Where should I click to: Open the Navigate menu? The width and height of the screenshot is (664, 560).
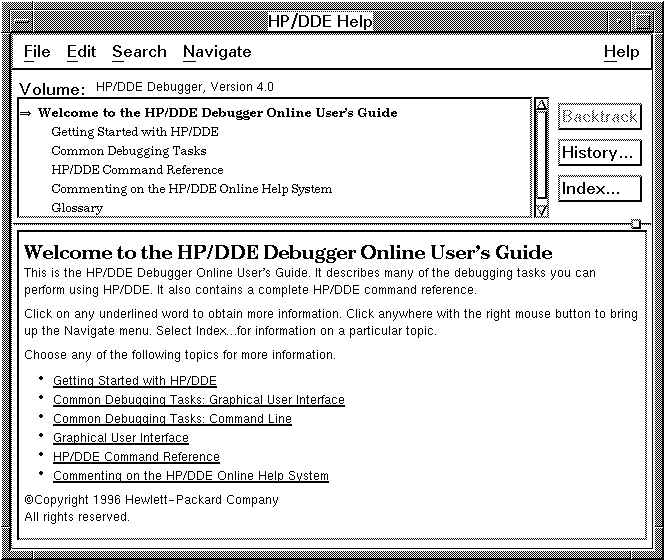217,52
